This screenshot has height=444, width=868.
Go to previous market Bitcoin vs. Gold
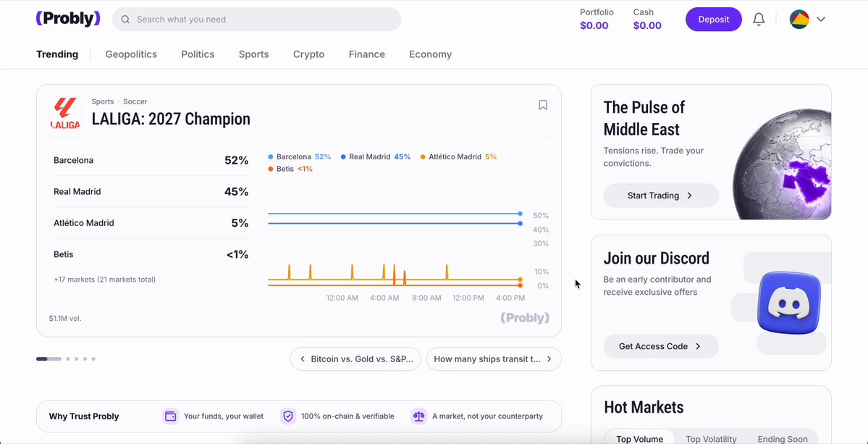[355, 359]
